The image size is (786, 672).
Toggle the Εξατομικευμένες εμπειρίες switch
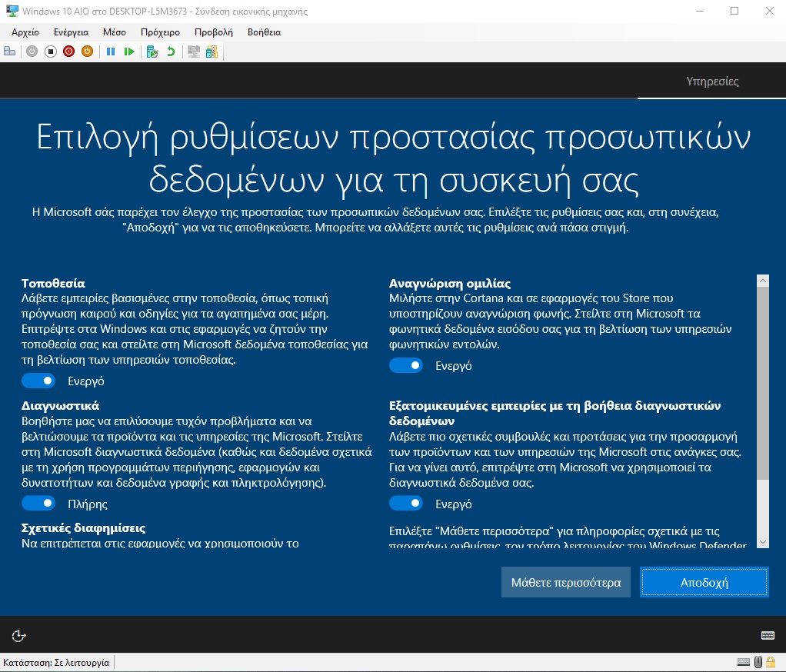point(406,503)
